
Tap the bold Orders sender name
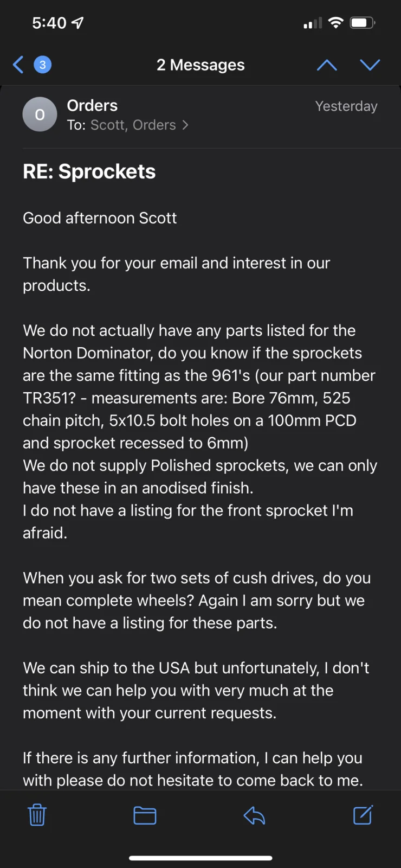coord(92,105)
